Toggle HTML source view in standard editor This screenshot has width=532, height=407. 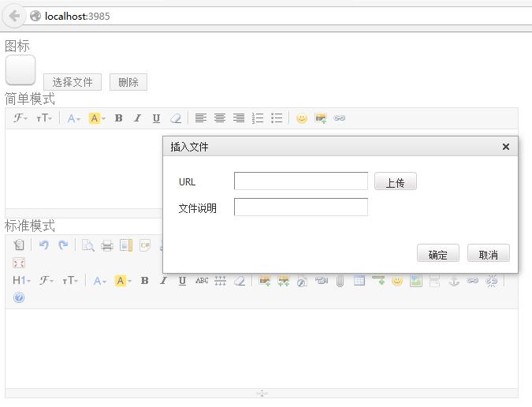click(x=19, y=245)
